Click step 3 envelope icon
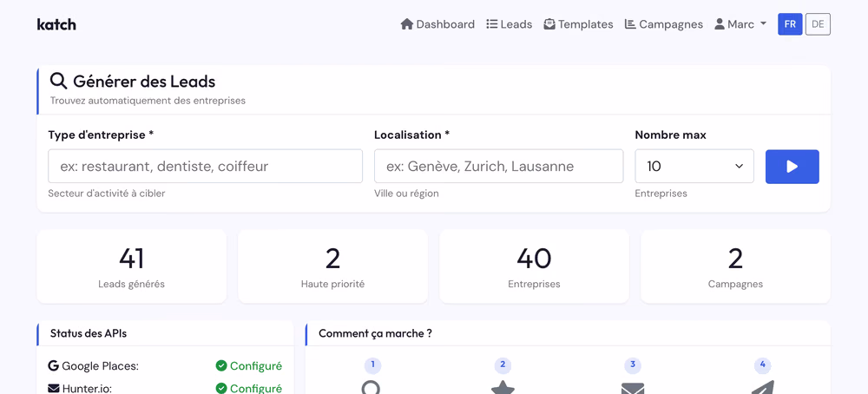This screenshot has width=868, height=394. (633, 388)
